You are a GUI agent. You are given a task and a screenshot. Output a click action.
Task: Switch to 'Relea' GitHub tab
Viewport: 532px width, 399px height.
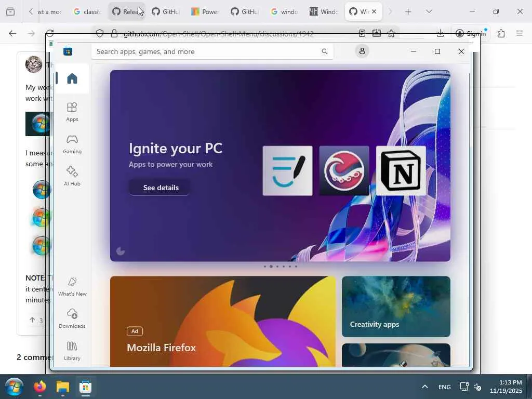click(x=127, y=12)
